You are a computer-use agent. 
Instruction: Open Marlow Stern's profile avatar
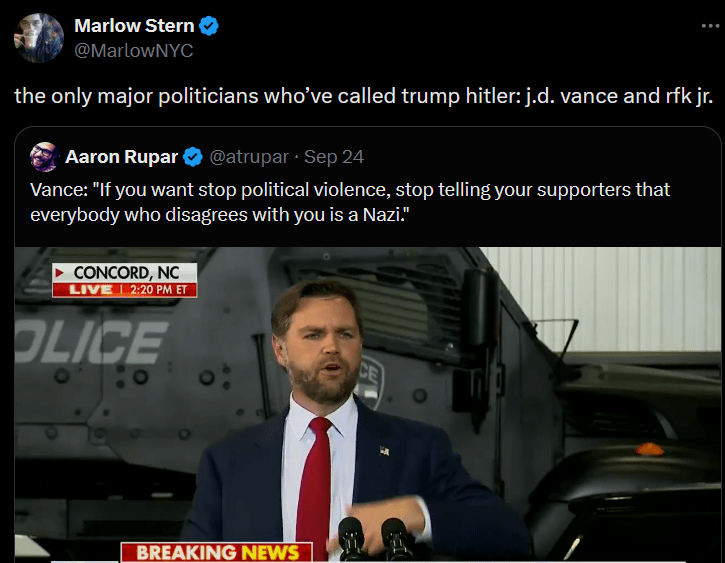tap(39, 38)
